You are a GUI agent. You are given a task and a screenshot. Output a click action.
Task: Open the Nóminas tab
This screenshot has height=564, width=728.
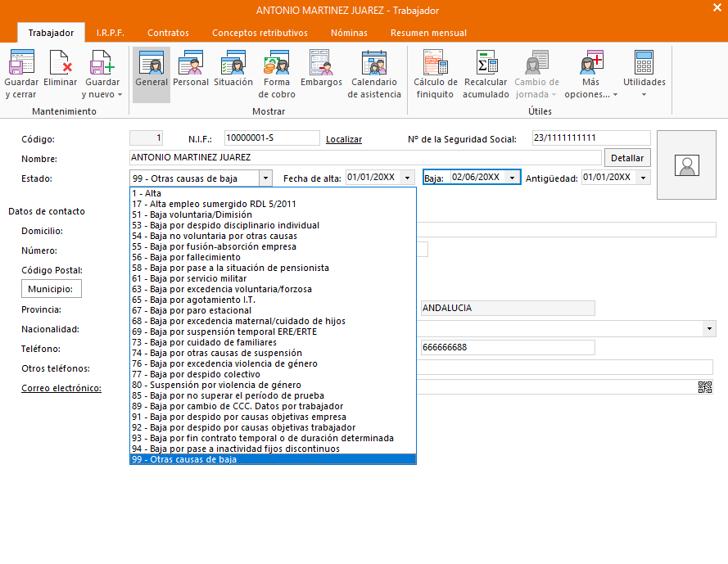point(349,33)
